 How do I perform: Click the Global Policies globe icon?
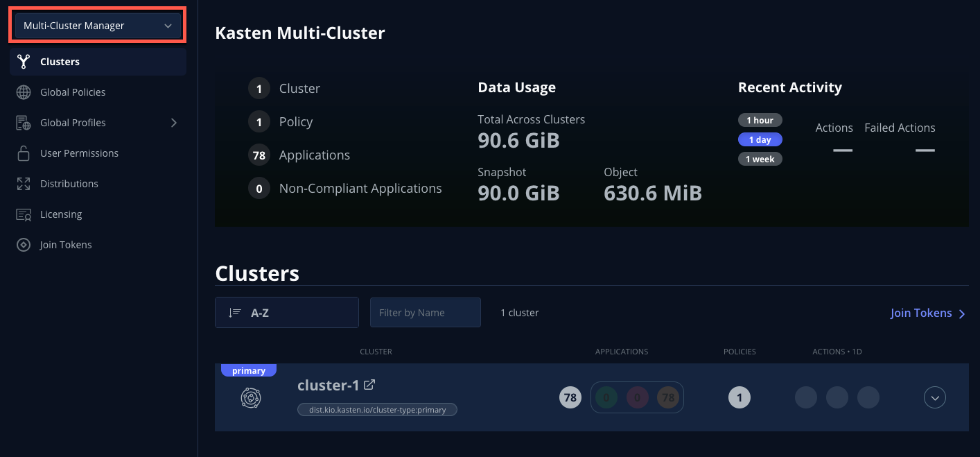point(24,92)
